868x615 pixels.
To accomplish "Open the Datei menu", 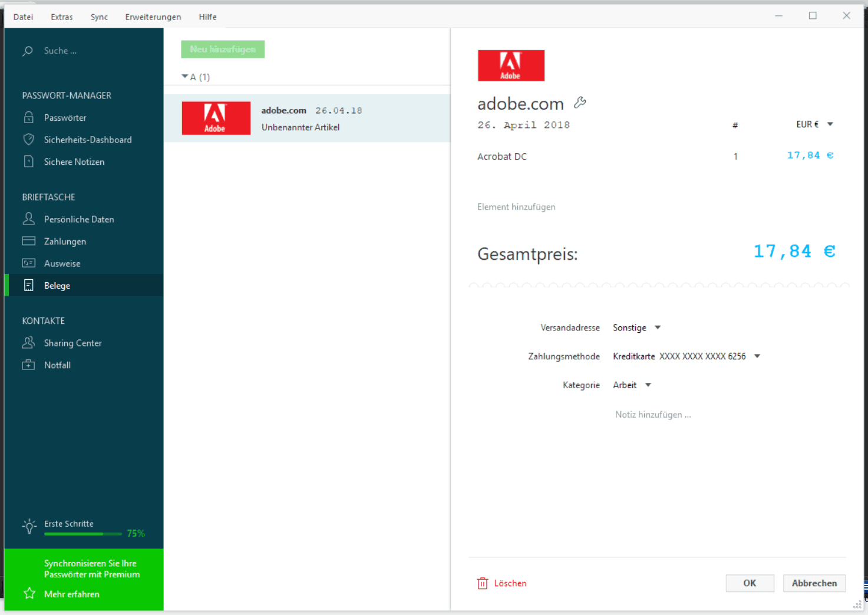I will pos(23,16).
